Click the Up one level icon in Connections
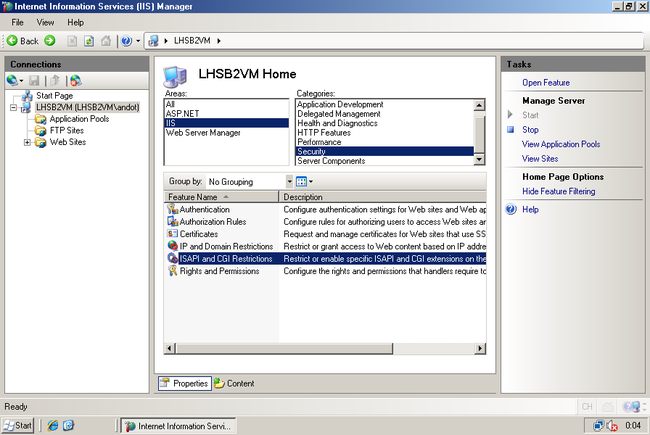This screenshot has width=650, height=435. coord(55,80)
